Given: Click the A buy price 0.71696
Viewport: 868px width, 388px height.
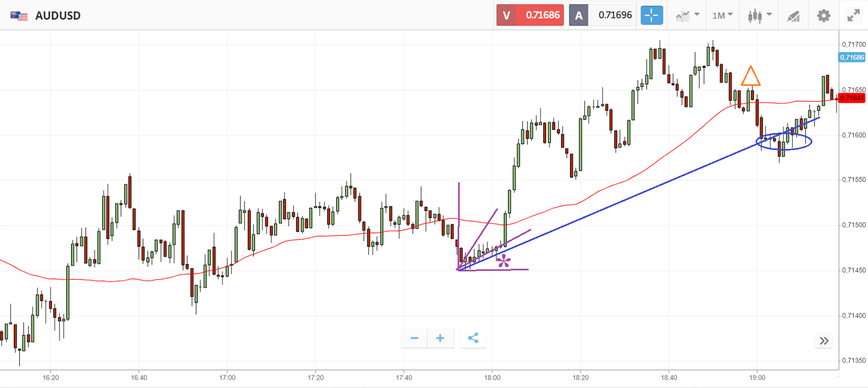Looking at the screenshot, I should (x=603, y=15).
